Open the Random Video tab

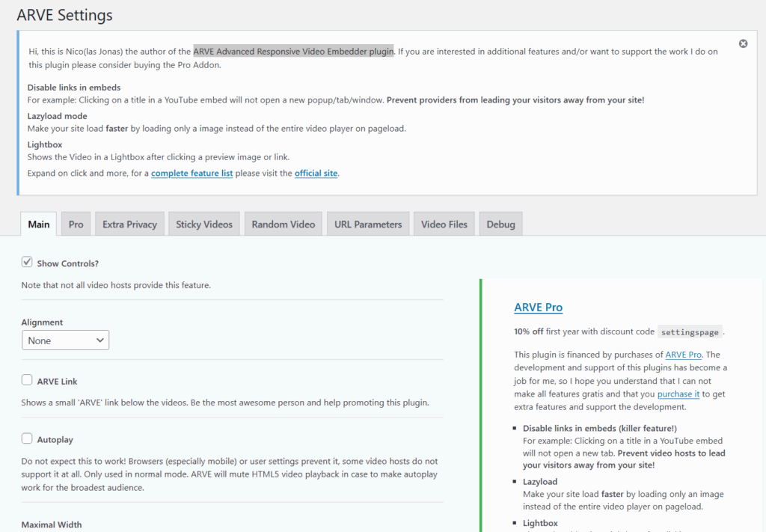click(x=284, y=224)
